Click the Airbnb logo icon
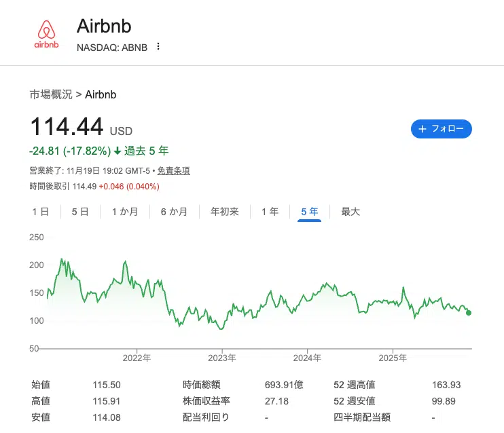 pos(47,33)
